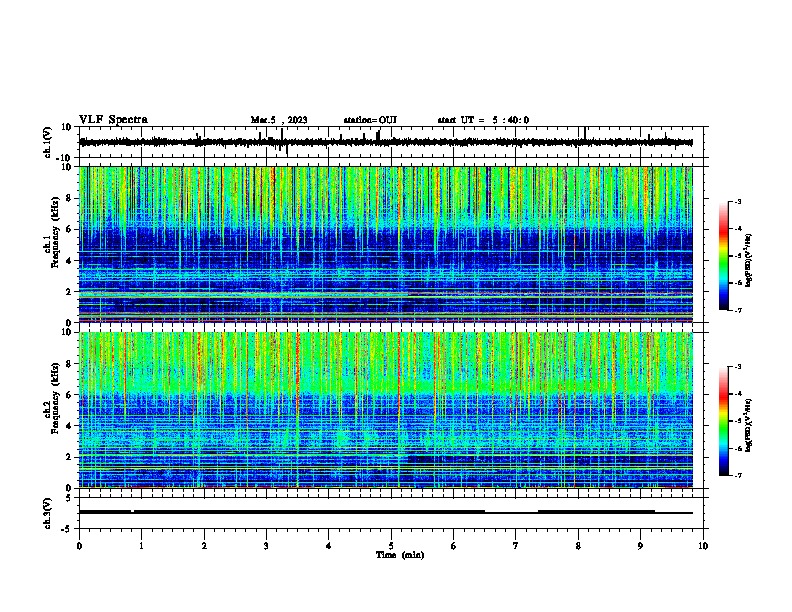Click the "-7" label on ch.2 color bar
The image size is (792, 612).
point(738,475)
